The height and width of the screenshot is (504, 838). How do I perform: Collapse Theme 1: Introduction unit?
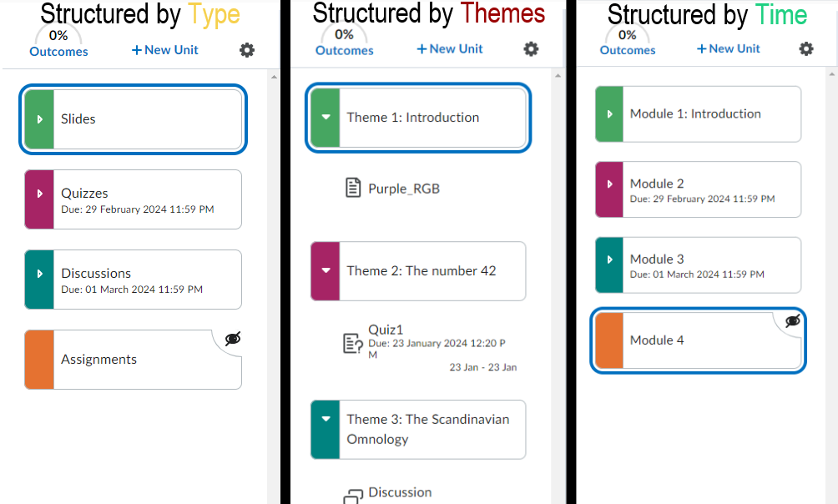click(326, 118)
